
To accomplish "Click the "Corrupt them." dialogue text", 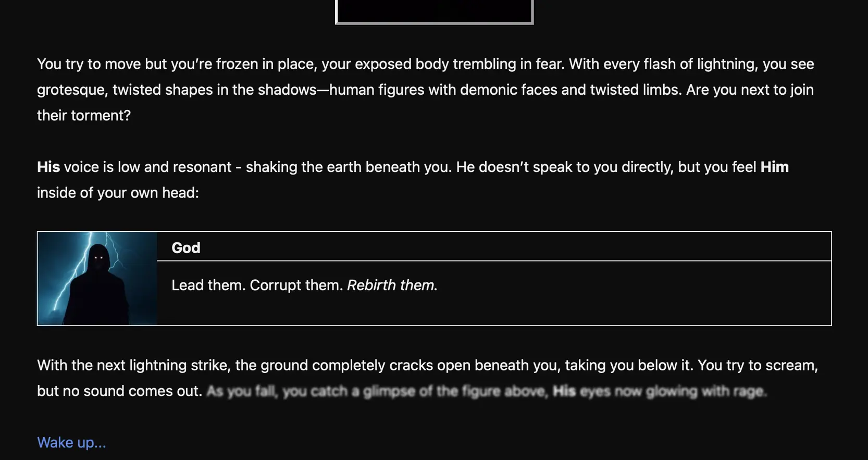I will pyautogui.click(x=296, y=285).
